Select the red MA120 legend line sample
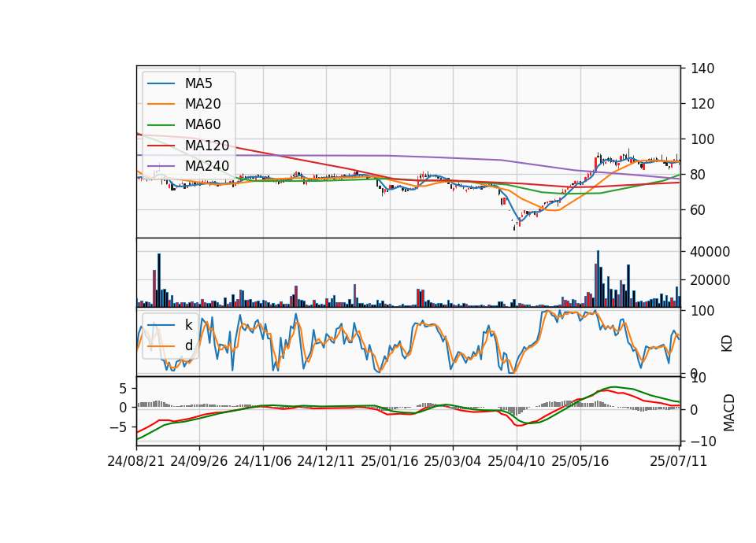 click(x=161, y=146)
